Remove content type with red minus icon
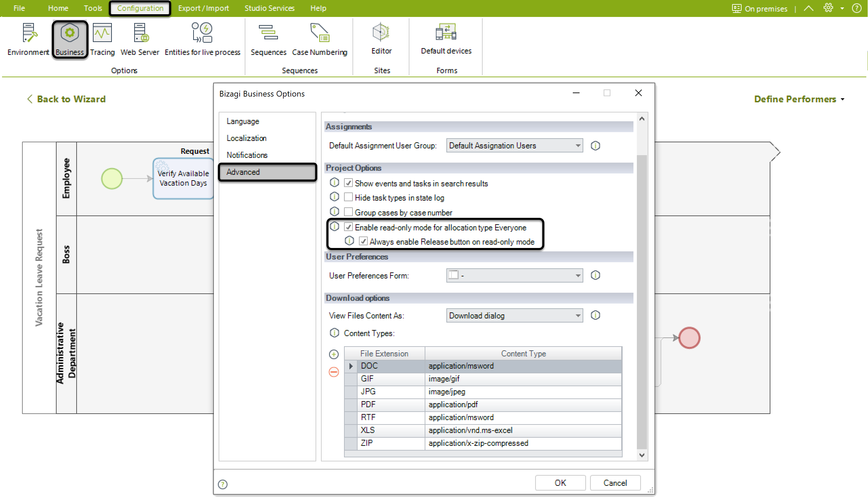 334,372
